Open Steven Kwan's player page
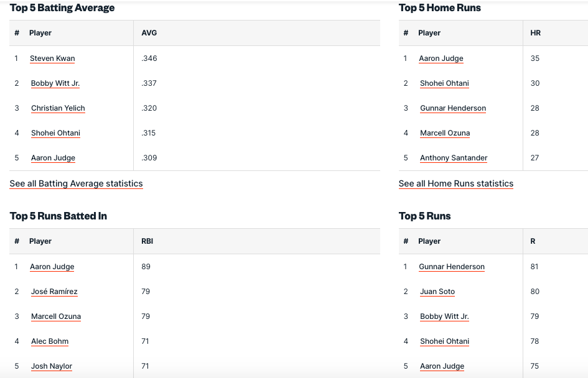Screen dimensions: 588x378 [x=52, y=58]
